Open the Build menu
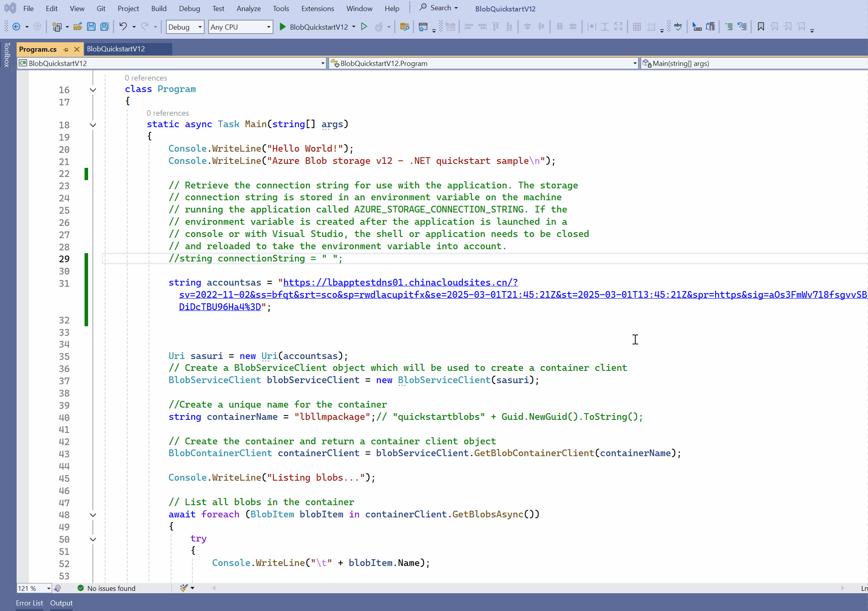Viewport: 868px width, 611px height. pyautogui.click(x=158, y=8)
